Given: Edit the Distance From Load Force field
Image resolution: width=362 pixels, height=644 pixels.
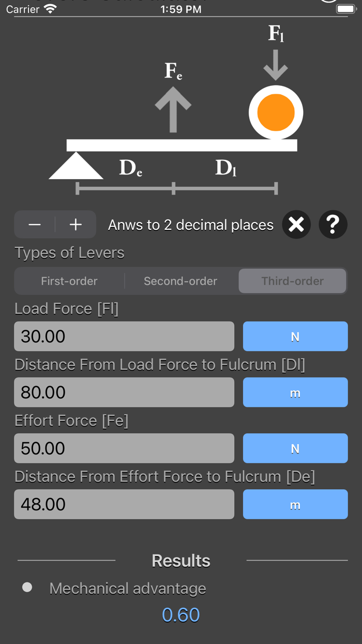Looking at the screenshot, I should point(124,392).
